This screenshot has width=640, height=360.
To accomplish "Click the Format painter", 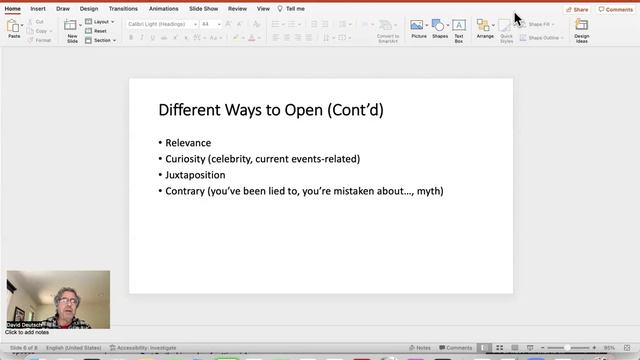I will click(x=40, y=40).
